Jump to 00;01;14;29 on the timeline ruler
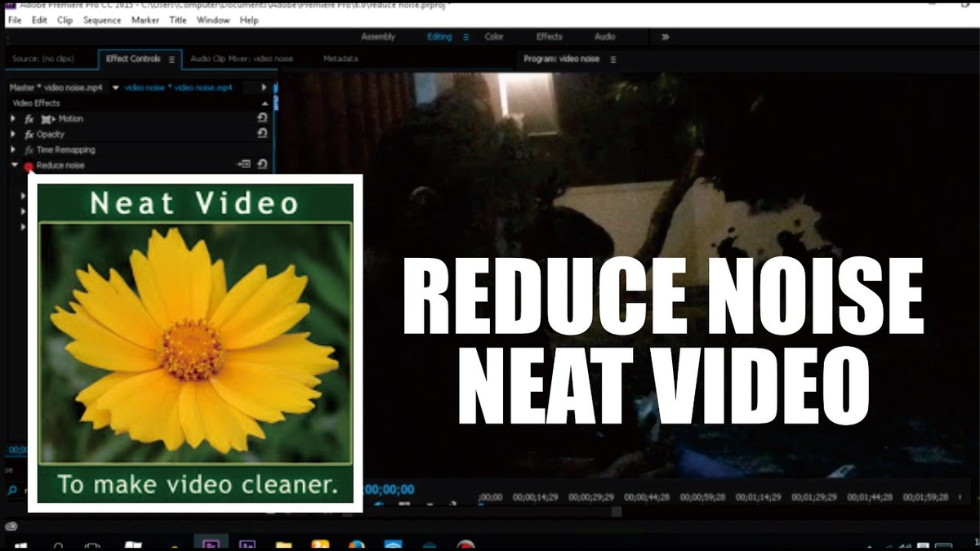This screenshot has height=551, width=980. coord(758,497)
